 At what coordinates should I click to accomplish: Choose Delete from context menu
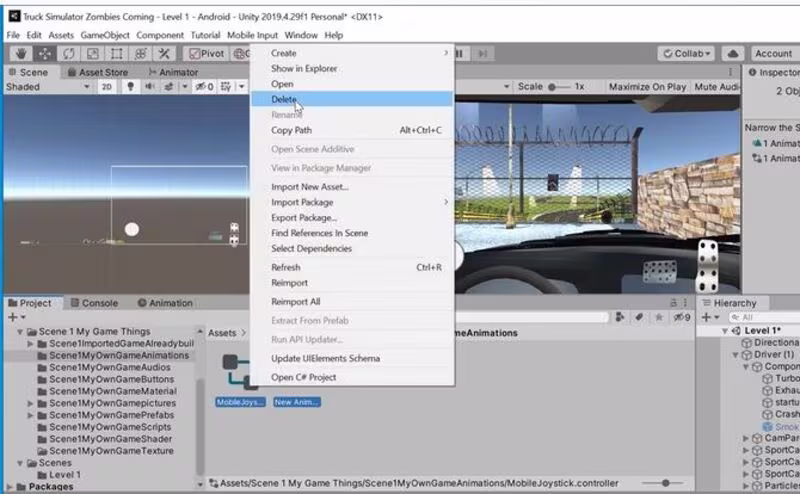tap(352, 99)
